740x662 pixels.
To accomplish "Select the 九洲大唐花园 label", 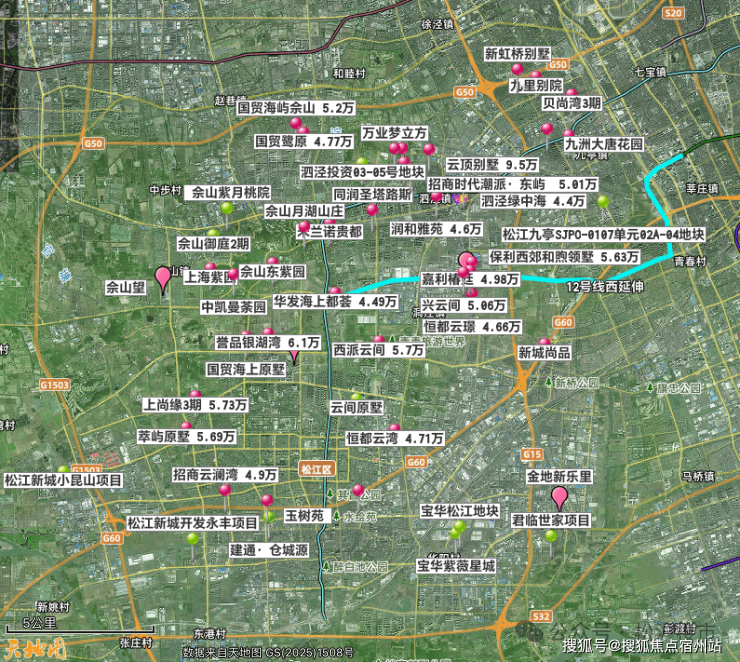I will [604, 144].
